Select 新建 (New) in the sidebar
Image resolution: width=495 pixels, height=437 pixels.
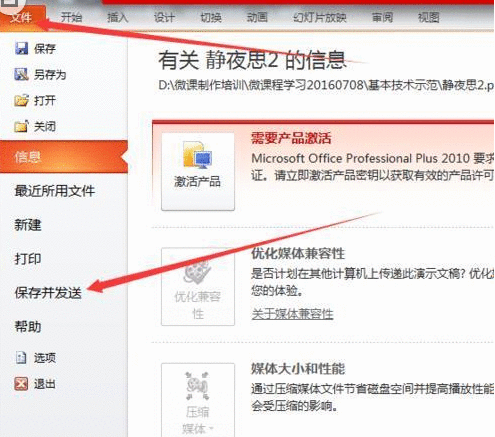click(x=28, y=225)
